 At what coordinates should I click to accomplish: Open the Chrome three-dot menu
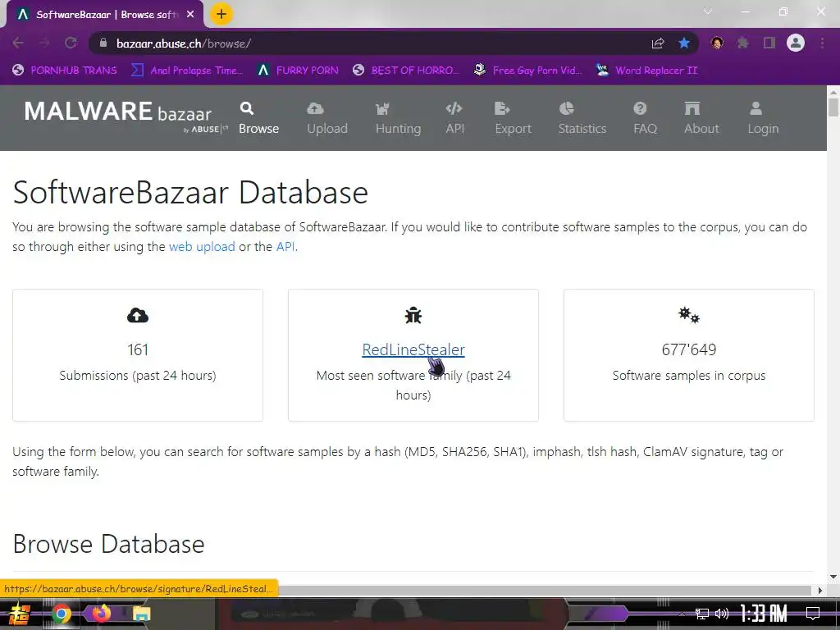click(822, 43)
